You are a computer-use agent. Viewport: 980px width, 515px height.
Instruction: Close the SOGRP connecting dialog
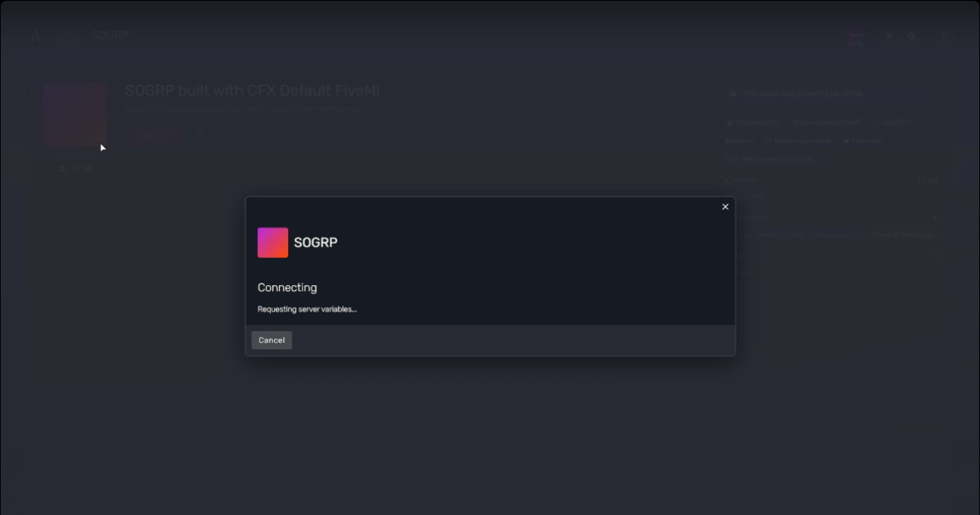coord(725,206)
